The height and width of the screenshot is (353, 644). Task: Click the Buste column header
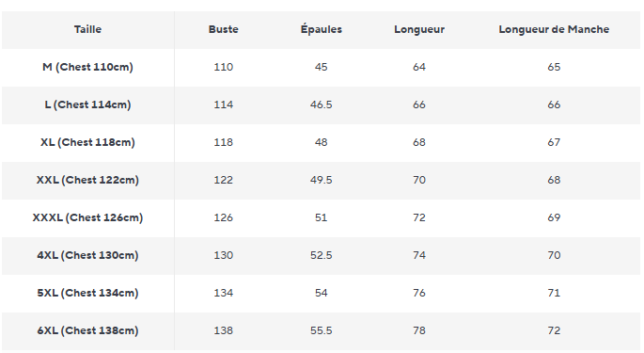pos(224,29)
